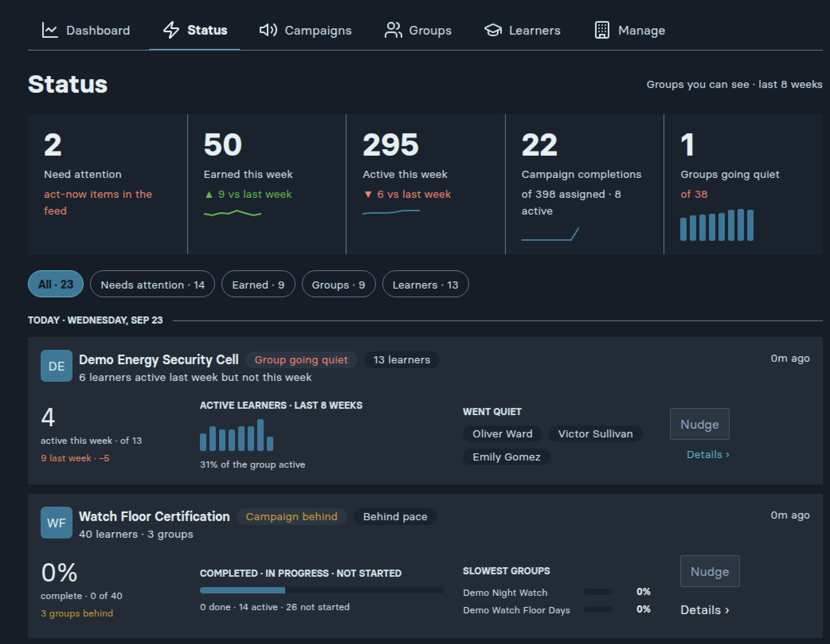Click the Learners graduation cap icon
The height and width of the screenshot is (644, 830).
(x=493, y=30)
